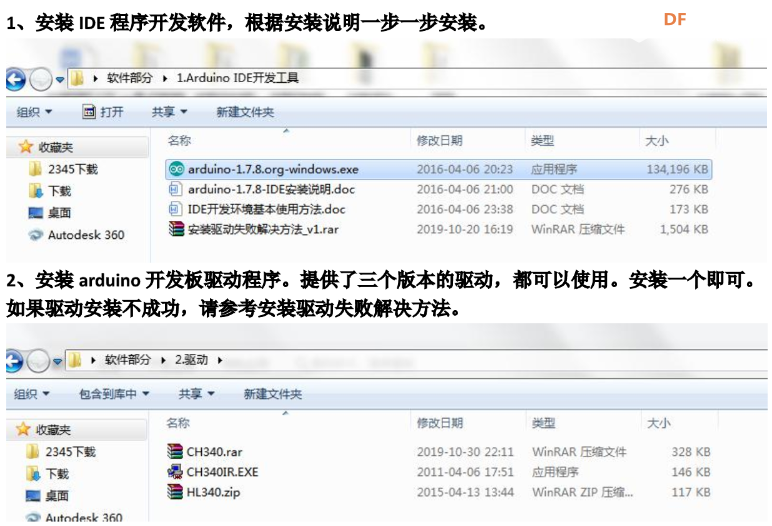Open recent locations dropdown in the bottom explorer window
The height and width of the screenshot is (526, 772).
pyautogui.click(x=58, y=362)
